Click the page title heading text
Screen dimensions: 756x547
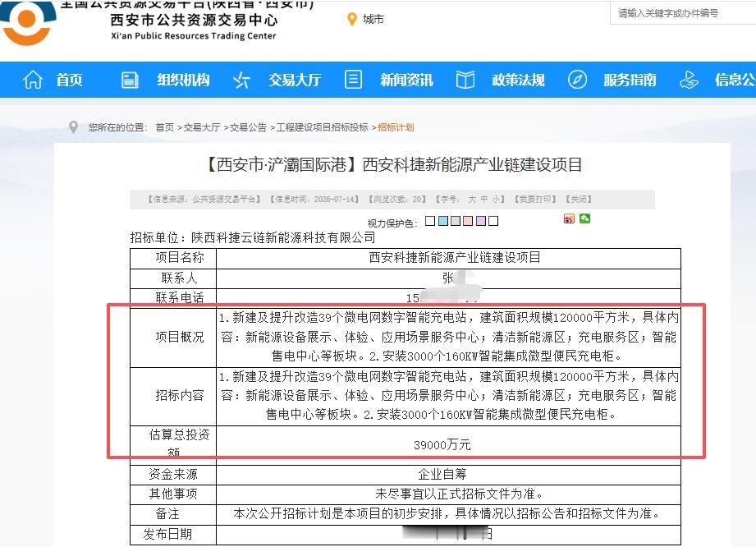[394, 164]
